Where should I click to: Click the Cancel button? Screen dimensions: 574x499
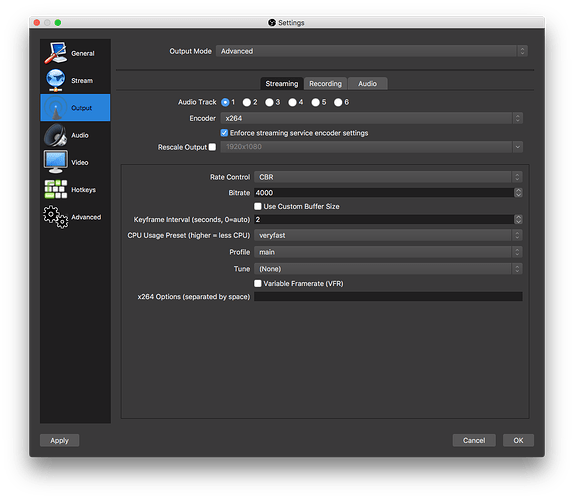pos(474,440)
